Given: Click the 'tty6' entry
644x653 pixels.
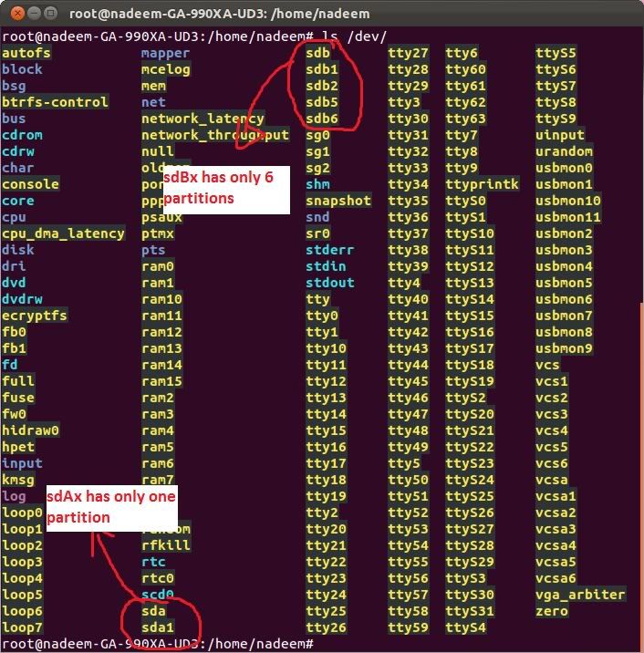Looking at the screenshot, I should (462, 53).
